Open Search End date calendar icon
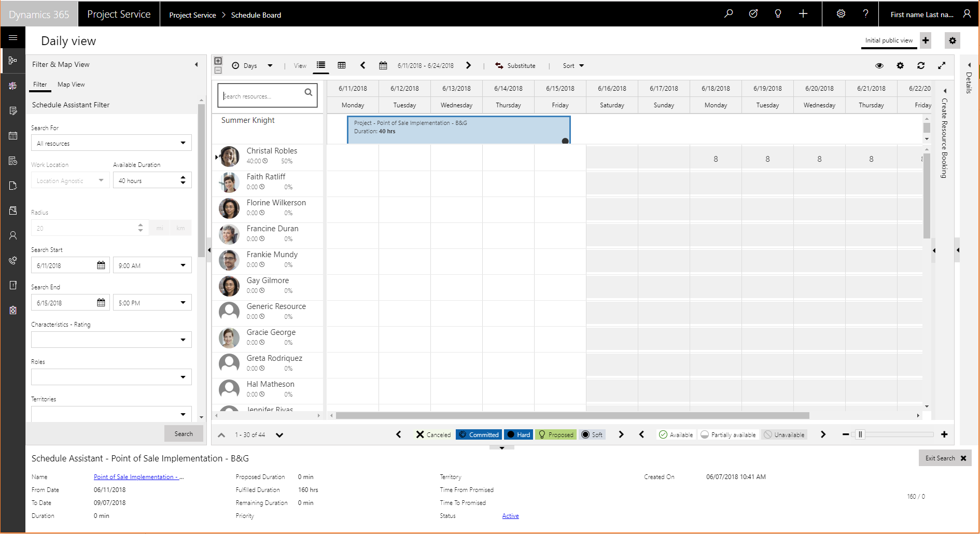 pos(101,303)
